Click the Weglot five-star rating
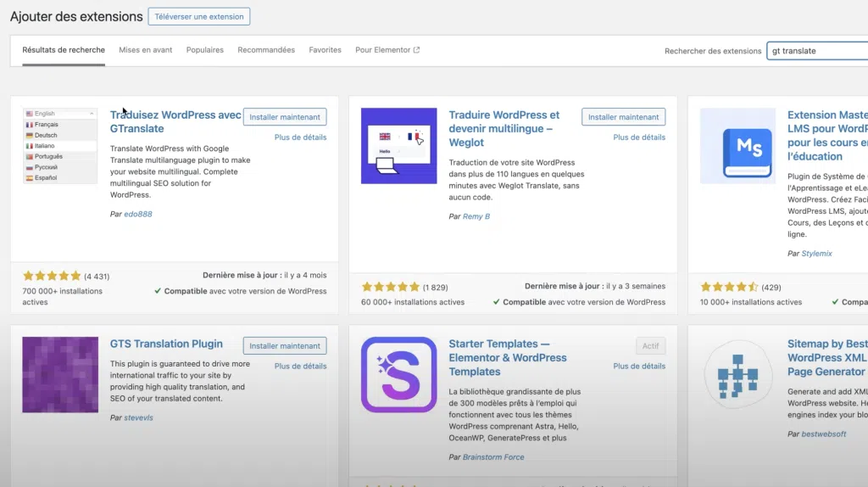868x487 pixels. 391,287
